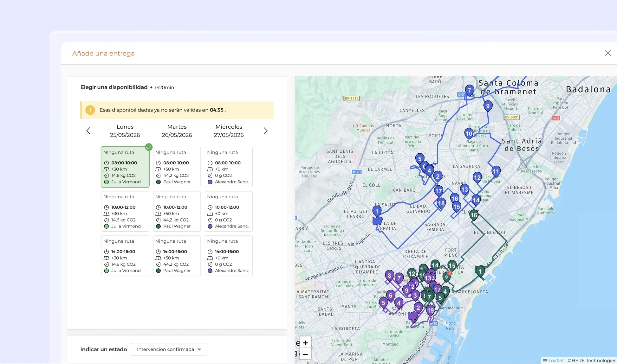Select Lunes 08:00-10:00 slot with Julia Virmond
The height and width of the screenshot is (364, 617).
coord(125,167)
